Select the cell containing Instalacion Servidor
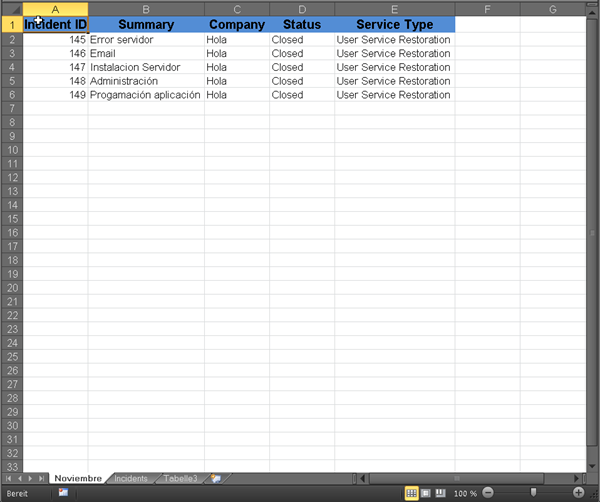 [x=146, y=67]
